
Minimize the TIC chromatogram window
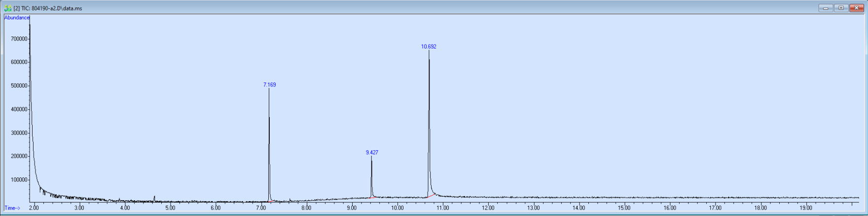825,8
